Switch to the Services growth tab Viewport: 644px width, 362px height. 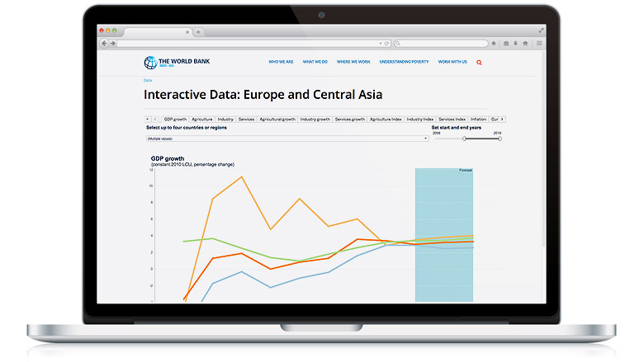349,119
